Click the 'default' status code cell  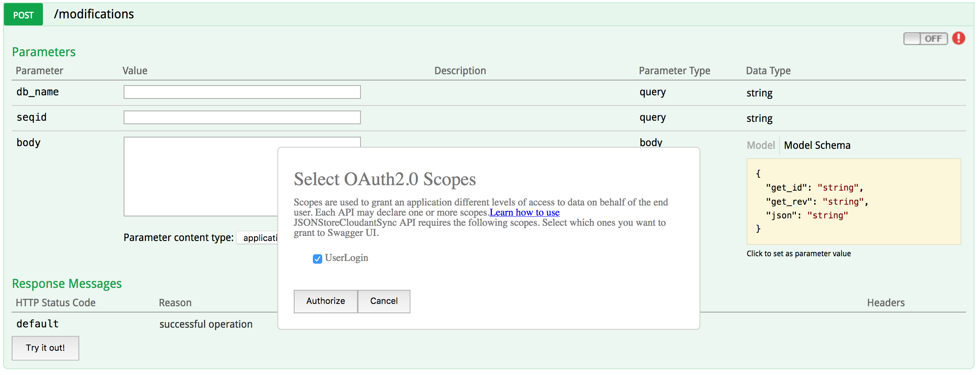pos(37,324)
